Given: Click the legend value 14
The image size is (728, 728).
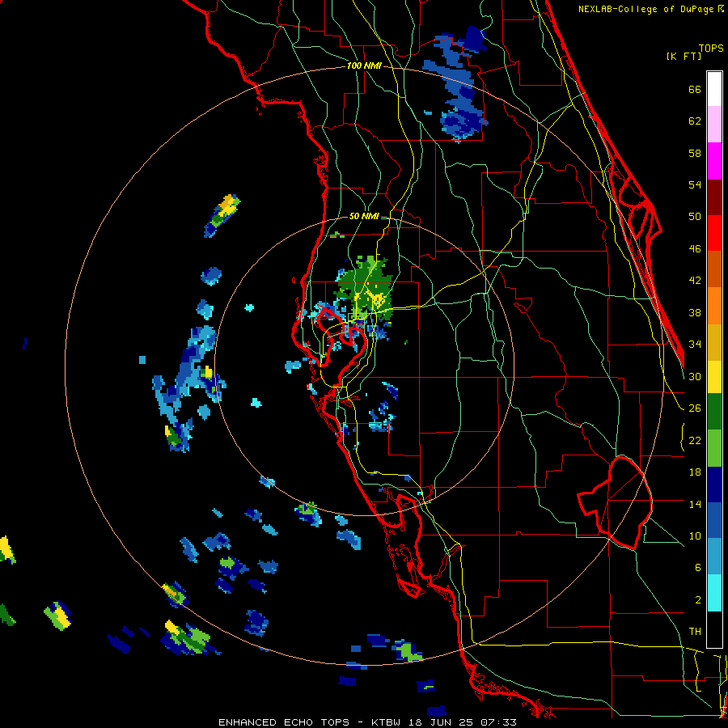Looking at the screenshot, I should 695,504.
